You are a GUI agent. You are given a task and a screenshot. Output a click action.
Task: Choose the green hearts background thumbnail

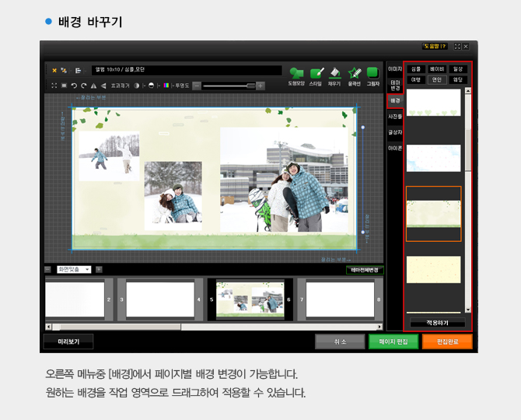(x=434, y=103)
